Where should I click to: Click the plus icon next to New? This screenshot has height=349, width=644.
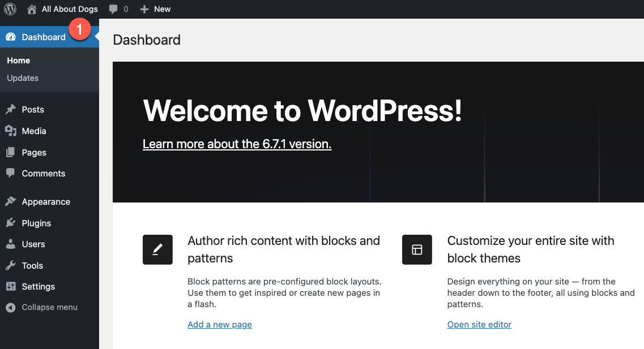[x=144, y=9]
